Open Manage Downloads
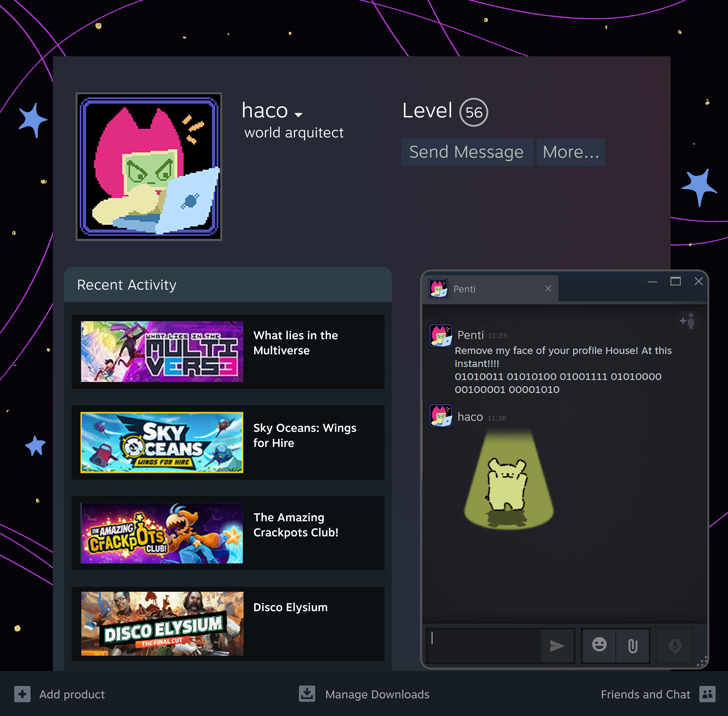Screen dimensions: 728x716 377,695
